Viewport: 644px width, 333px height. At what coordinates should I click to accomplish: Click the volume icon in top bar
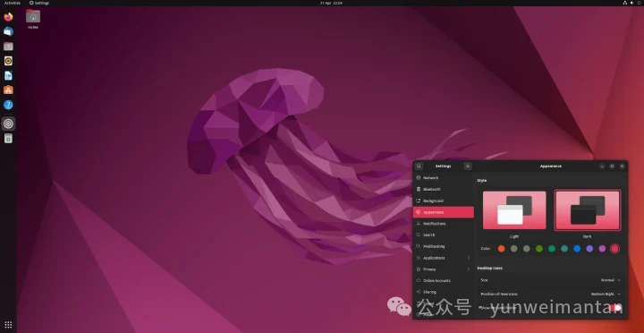632,3
